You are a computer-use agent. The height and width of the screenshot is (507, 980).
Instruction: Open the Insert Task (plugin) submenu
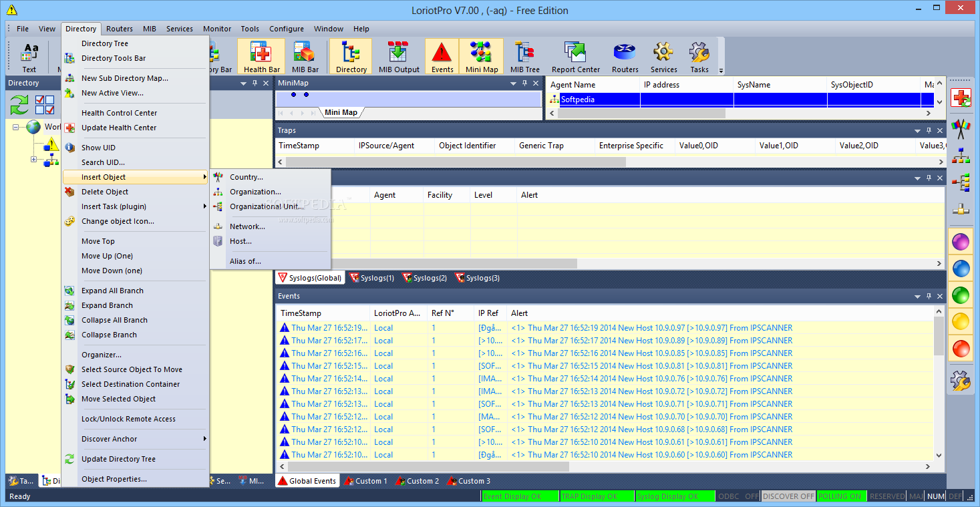pyautogui.click(x=136, y=206)
